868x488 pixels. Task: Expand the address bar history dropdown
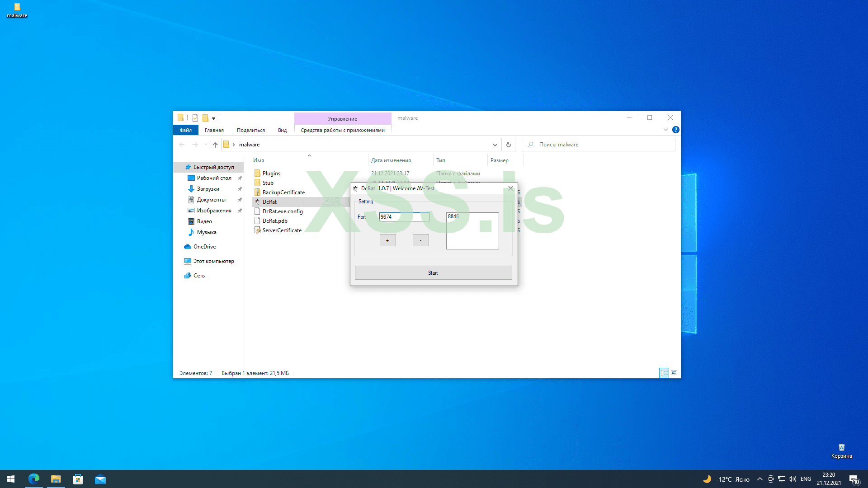[x=495, y=145]
